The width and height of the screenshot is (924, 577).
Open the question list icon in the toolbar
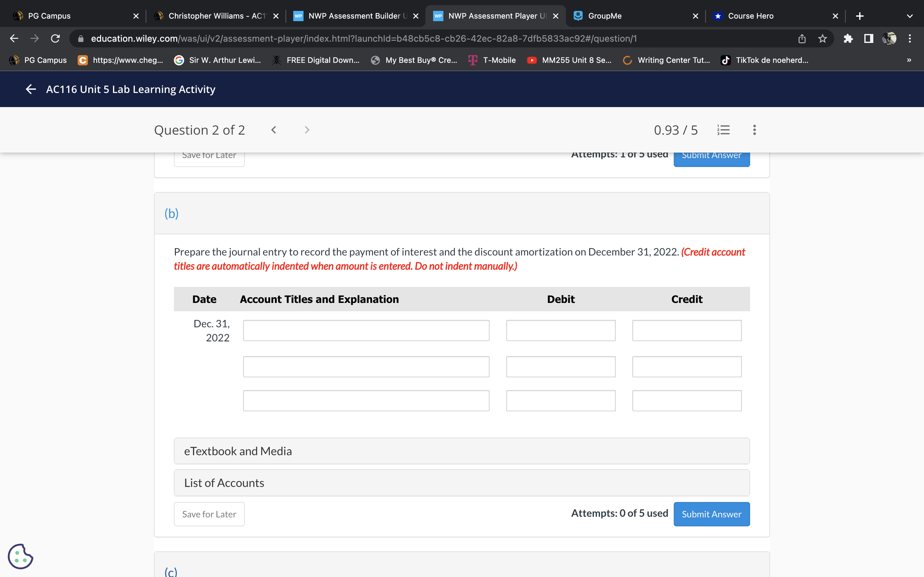(x=723, y=130)
